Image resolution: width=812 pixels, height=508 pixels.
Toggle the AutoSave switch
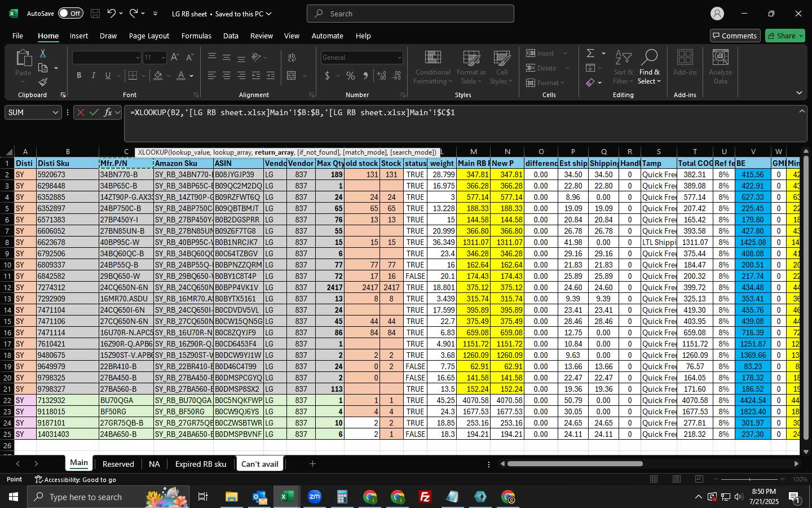click(70, 13)
